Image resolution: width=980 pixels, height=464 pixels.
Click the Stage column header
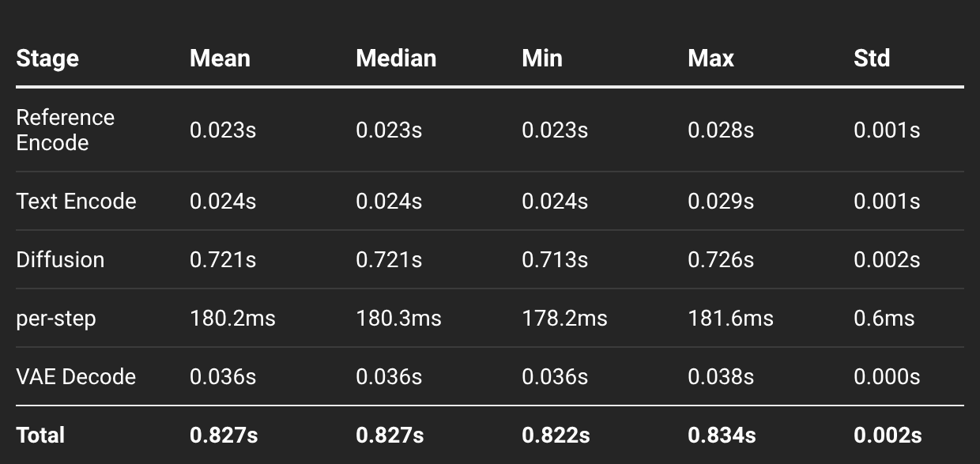click(47, 58)
